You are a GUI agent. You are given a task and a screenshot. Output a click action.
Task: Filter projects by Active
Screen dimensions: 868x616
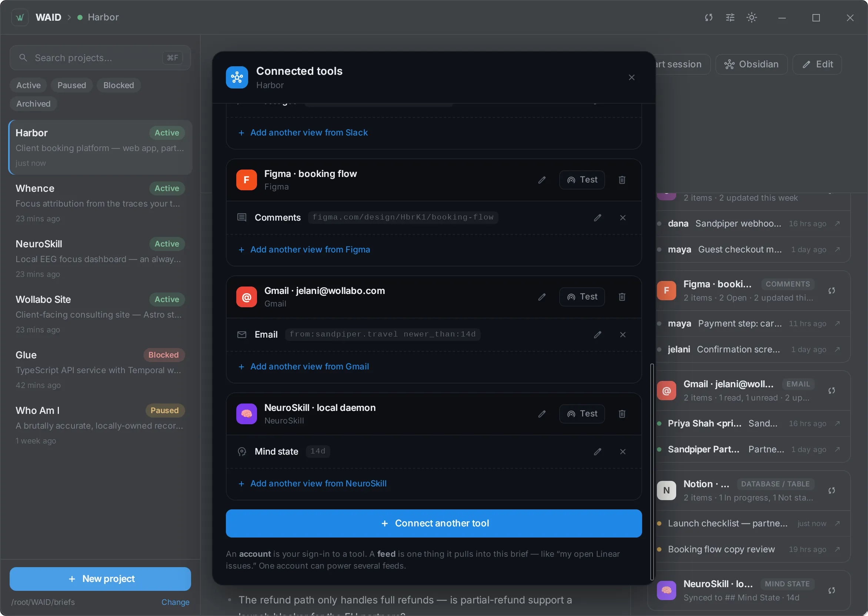[x=28, y=86]
